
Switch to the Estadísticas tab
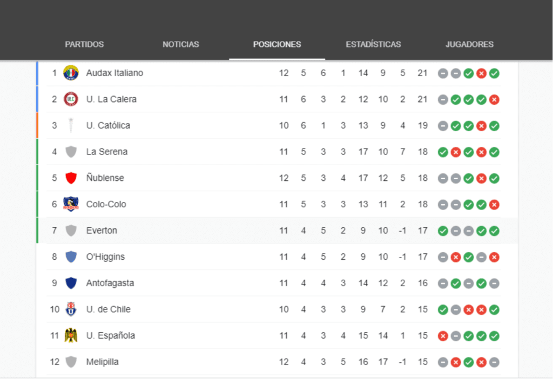tap(373, 44)
